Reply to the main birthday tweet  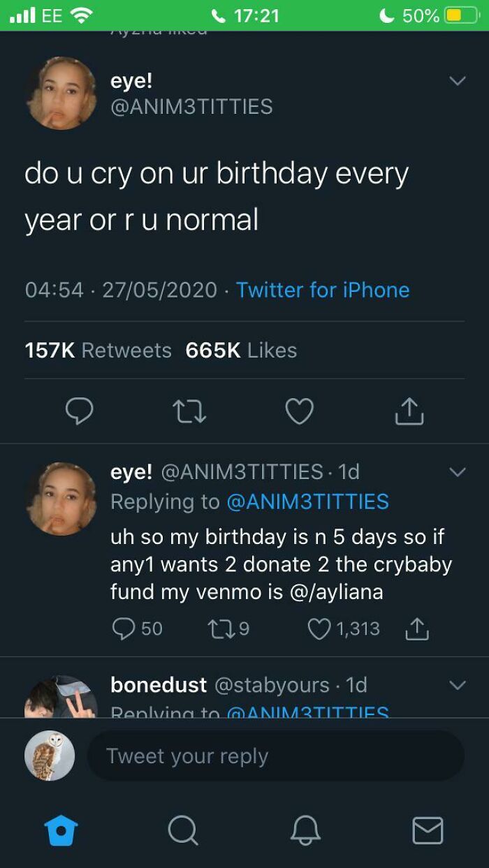click(79, 411)
